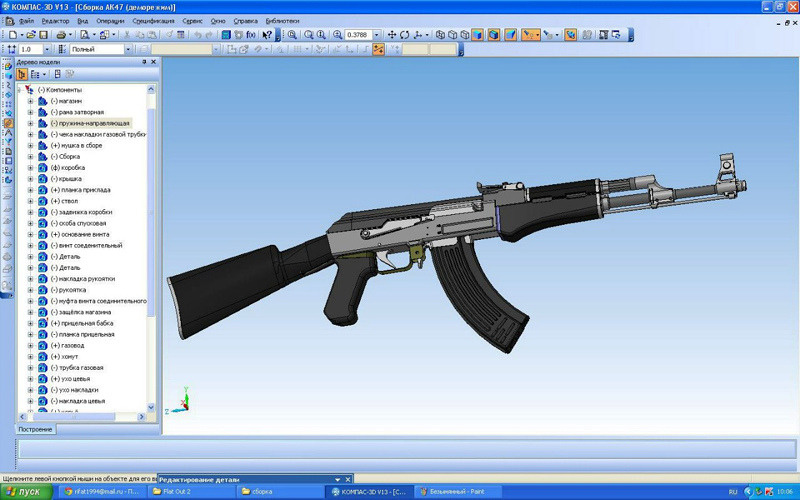Select трубка газовая in model tree

click(x=77, y=368)
